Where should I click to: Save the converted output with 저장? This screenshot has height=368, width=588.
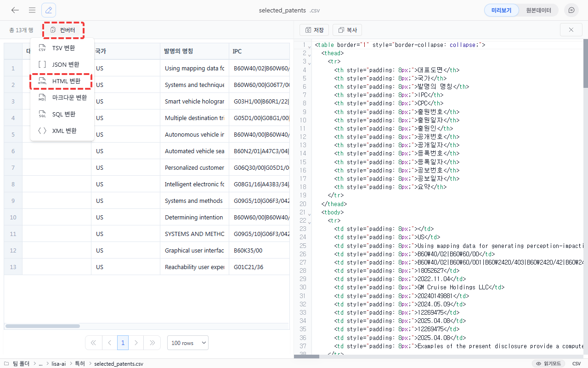[314, 30]
